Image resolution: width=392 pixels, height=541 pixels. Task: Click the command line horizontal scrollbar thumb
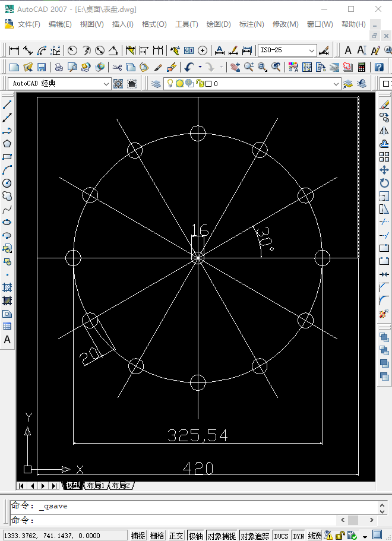coord(353,520)
